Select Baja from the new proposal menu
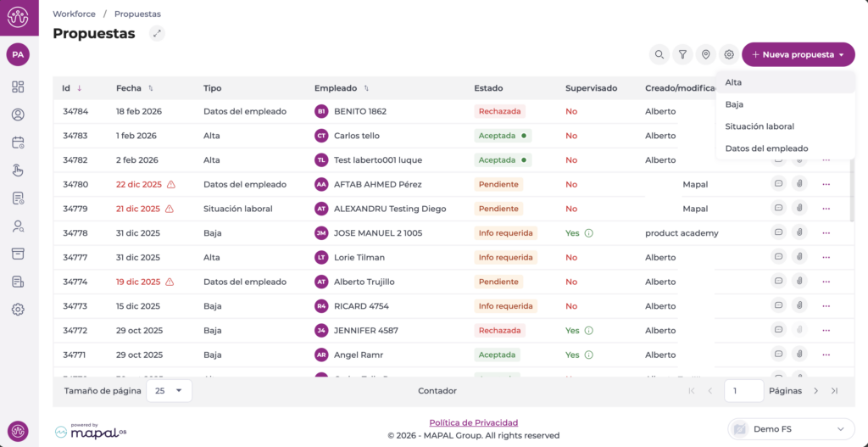The width and height of the screenshot is (868, 447). [x=734, y=104]
